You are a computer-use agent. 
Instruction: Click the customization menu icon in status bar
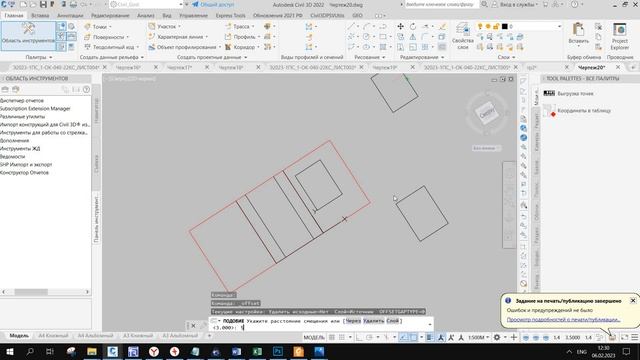(635, 338)
